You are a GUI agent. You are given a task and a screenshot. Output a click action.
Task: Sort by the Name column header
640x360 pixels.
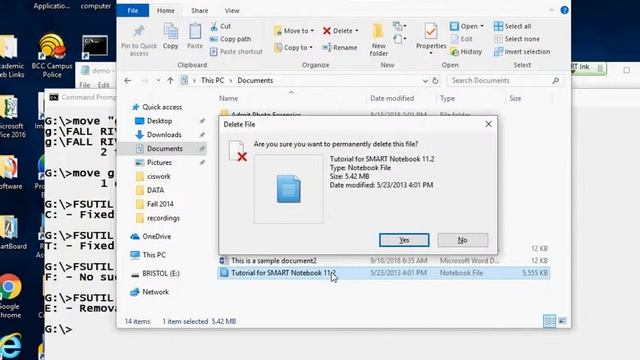[x=228, y=98]
